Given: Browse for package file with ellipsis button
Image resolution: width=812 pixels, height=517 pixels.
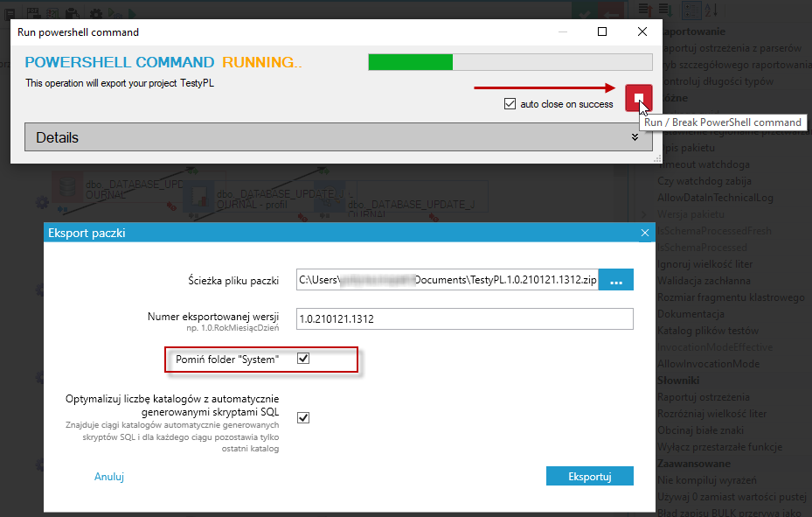Looking at the screenshot, I should click(615, 280).
